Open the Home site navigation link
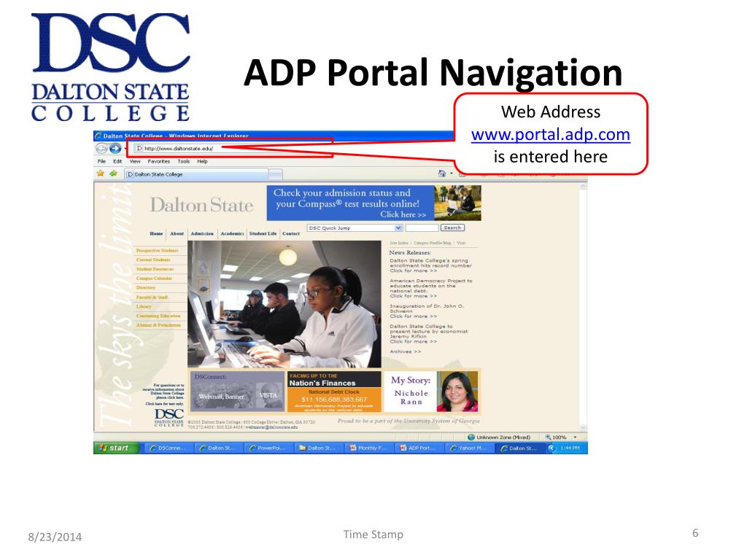 coord(156,234)
